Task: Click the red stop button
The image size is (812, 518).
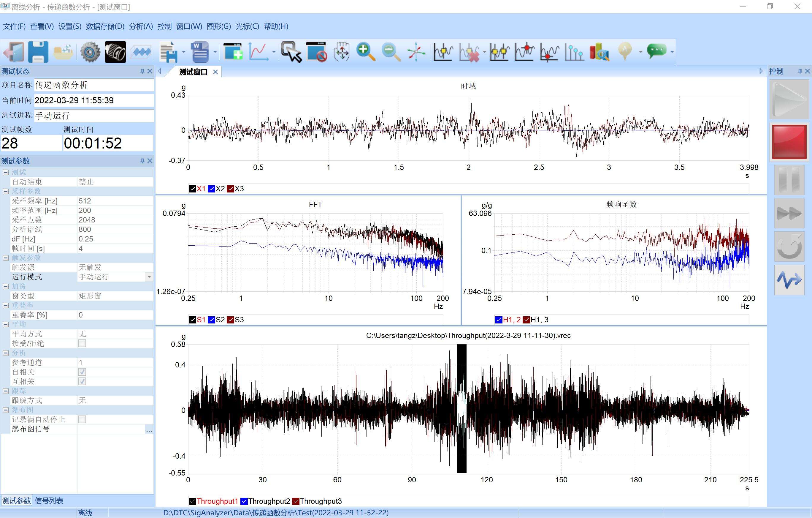Action: click(789, 142)
